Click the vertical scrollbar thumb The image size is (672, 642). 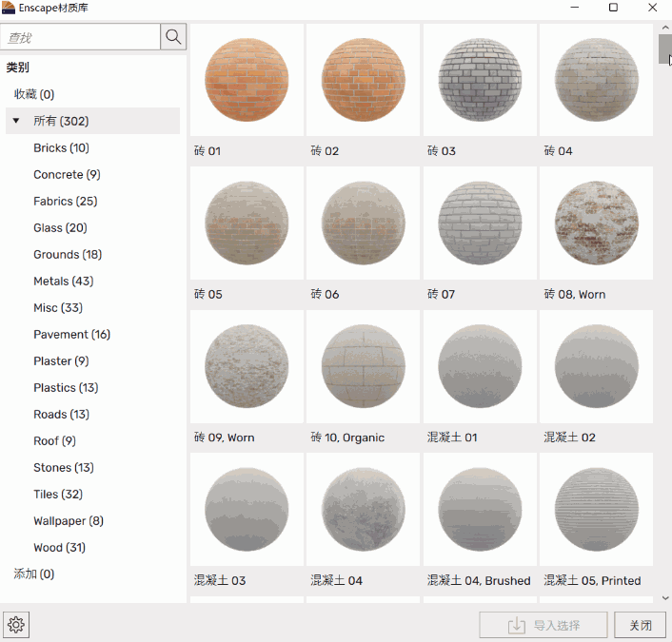665,49
